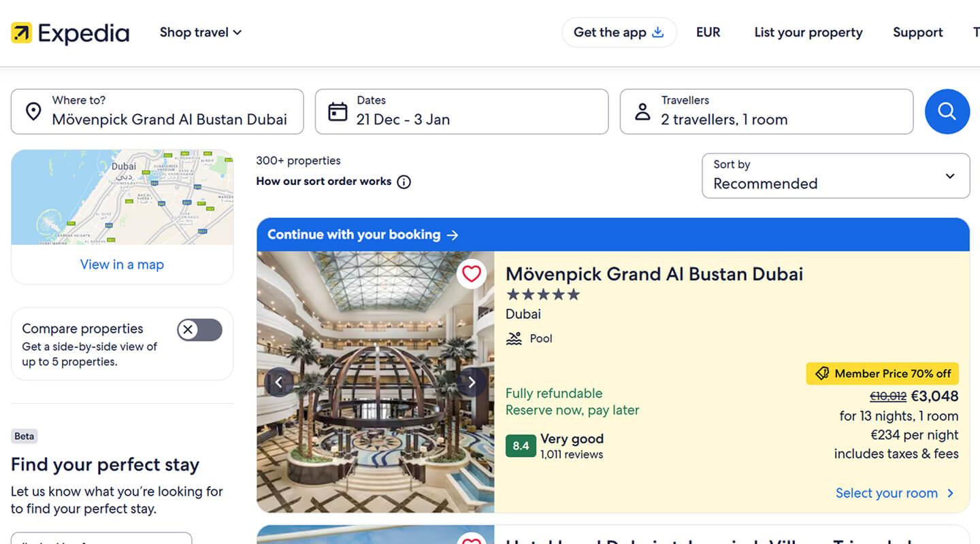Click the calendar icon in Dates
The image size is (980, 544).
pyautogui.click(x=338, y=112)
